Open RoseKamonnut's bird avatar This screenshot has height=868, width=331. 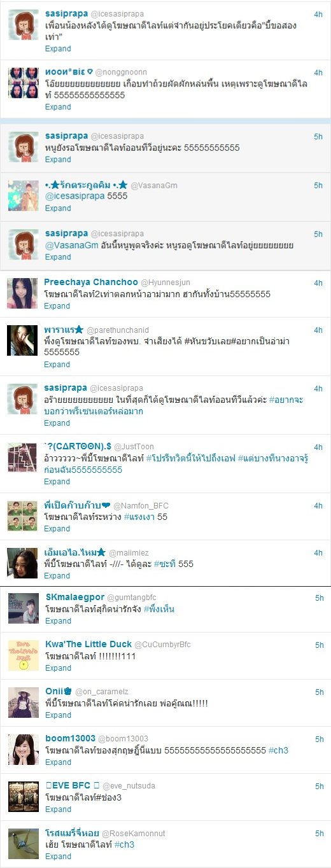pos(24,844)
